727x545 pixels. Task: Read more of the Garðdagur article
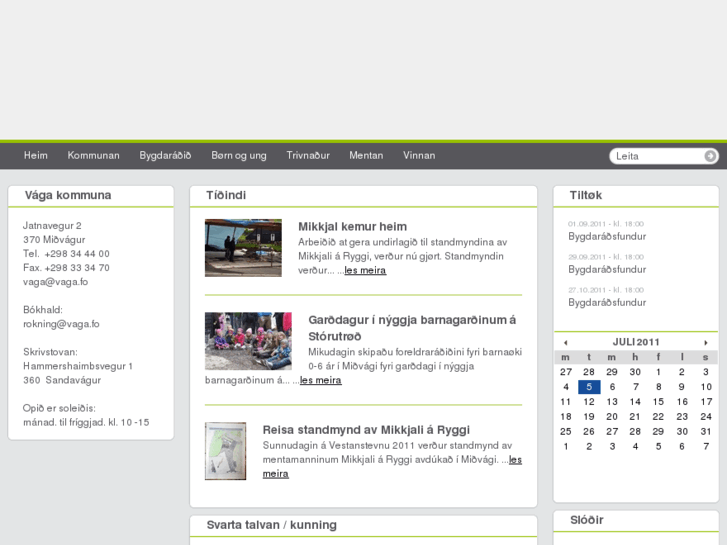pos(321,380)
